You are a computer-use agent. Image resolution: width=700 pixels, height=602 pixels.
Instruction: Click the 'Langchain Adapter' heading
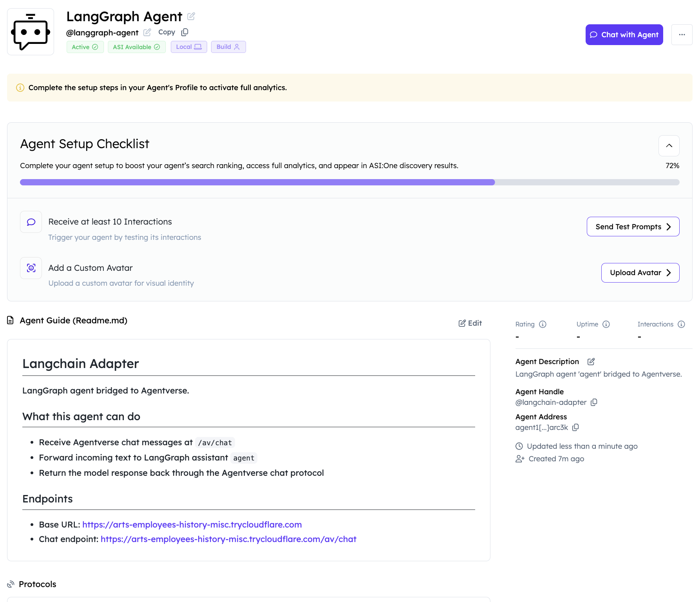pyautogui.click(x=81, y=364)
